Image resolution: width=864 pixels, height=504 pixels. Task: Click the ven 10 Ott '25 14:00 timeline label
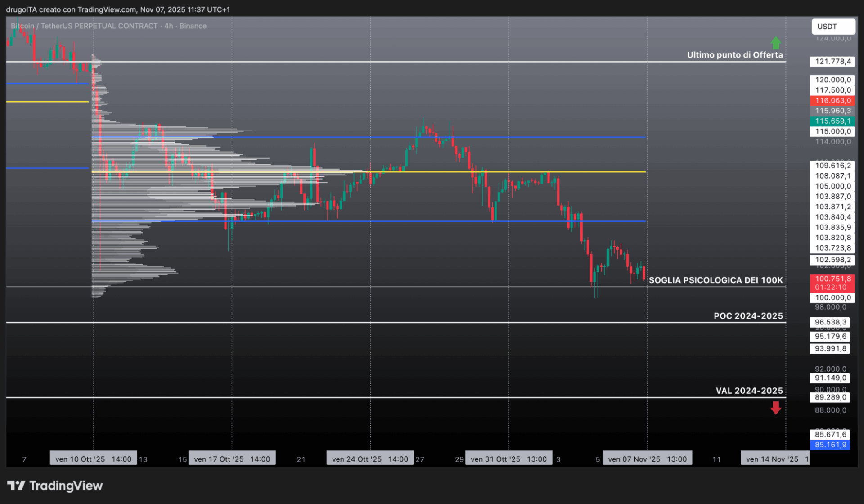click(93, 458)
